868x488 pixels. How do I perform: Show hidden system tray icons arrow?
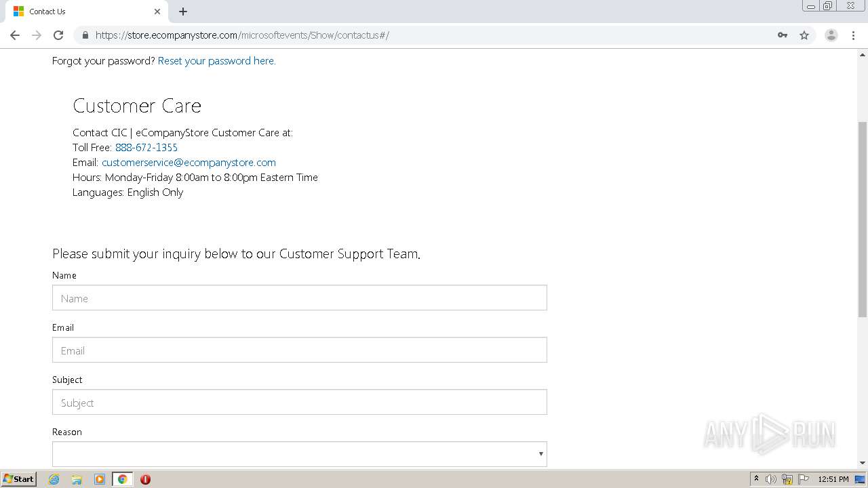pos(756,479)
